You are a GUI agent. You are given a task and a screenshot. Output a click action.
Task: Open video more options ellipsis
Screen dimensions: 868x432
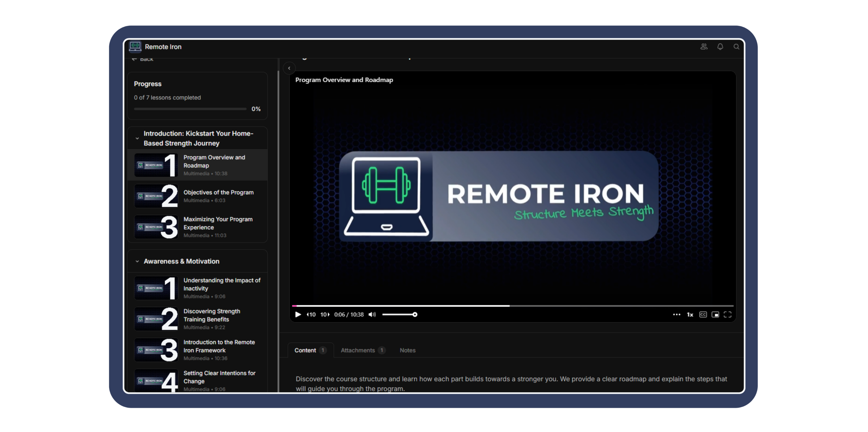pos(676,315)
